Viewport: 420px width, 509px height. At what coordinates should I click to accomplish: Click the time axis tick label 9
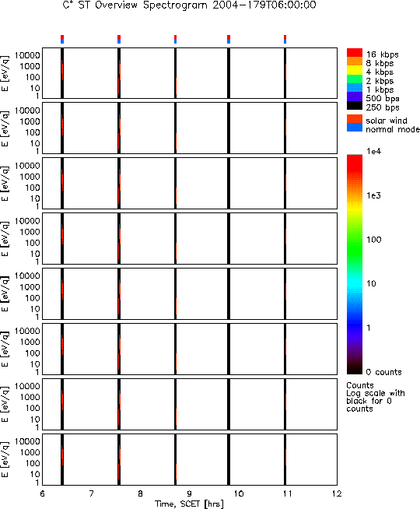[190, 493]
